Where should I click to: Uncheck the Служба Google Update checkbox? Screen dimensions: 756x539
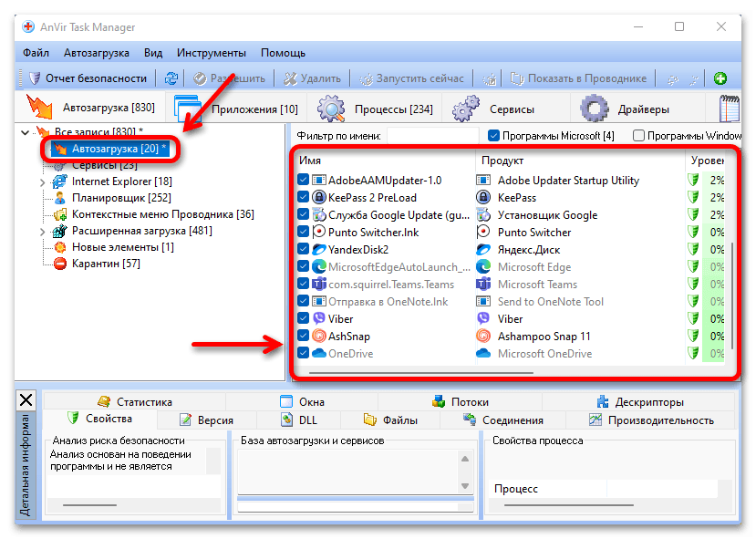303,214
